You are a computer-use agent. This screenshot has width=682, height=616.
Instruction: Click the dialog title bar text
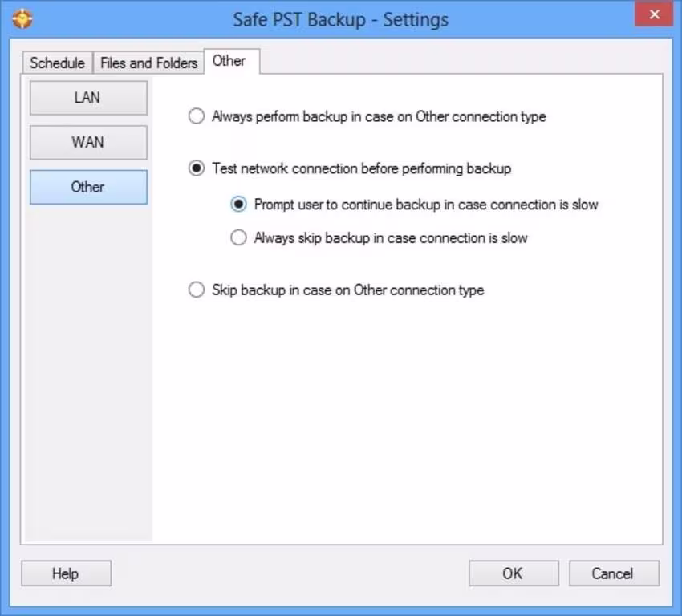coord(340,19)
